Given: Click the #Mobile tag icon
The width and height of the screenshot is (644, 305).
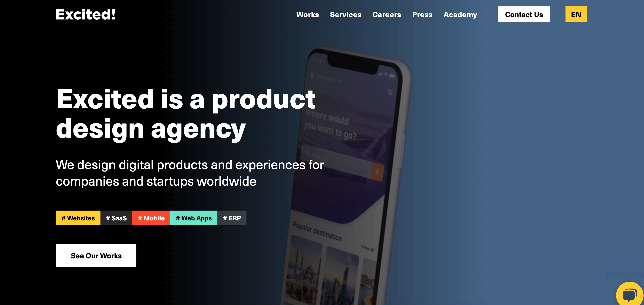Looking at the screenshot, I should pyautogui.click(x=151, y=218).
